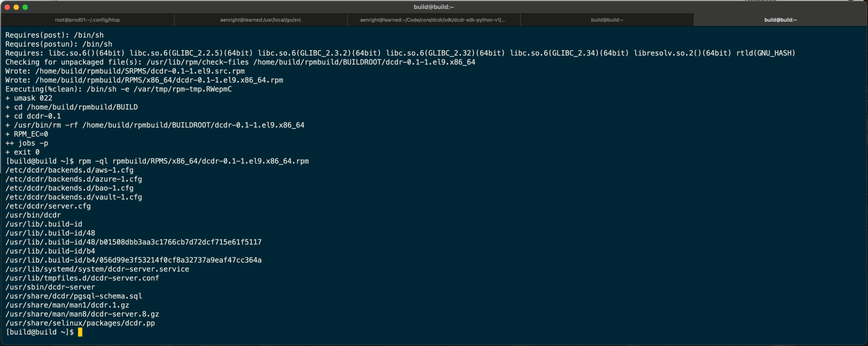
Task: Click the selinux dcdr.pp package path
Action: (80, 323)
